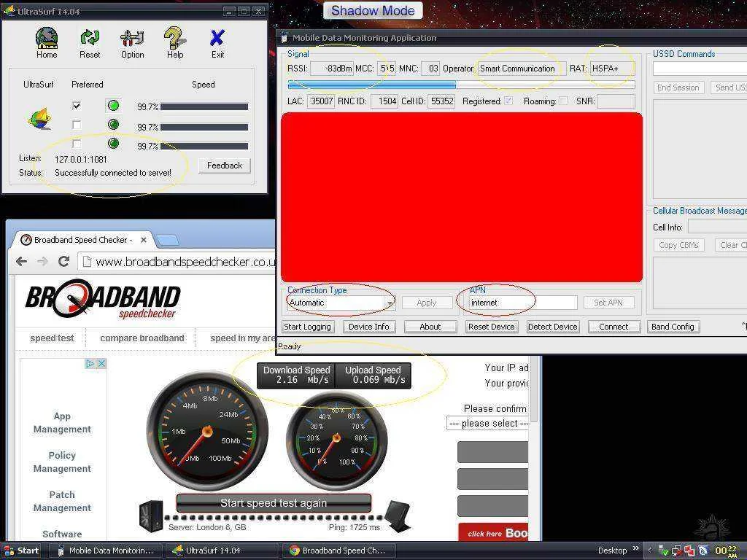Open a new browser tab
The width and height of the screenshot is (747, 560).
tap(168, 240)
